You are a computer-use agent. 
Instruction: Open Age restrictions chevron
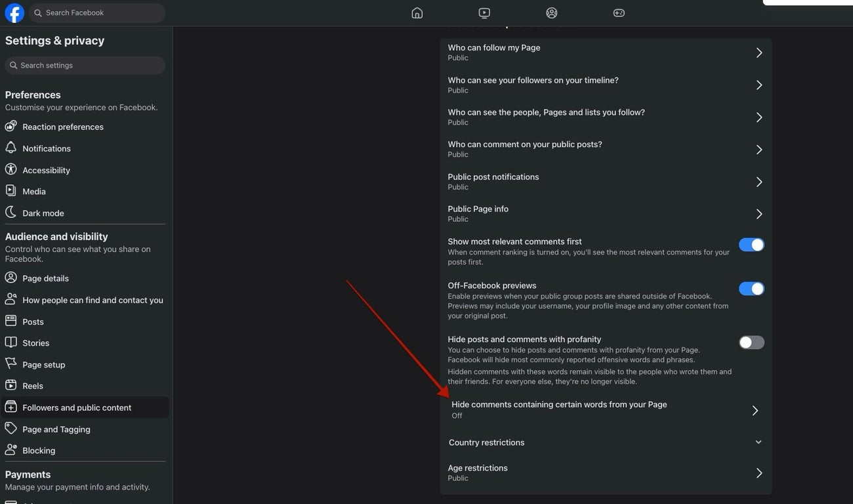(759, 473)
